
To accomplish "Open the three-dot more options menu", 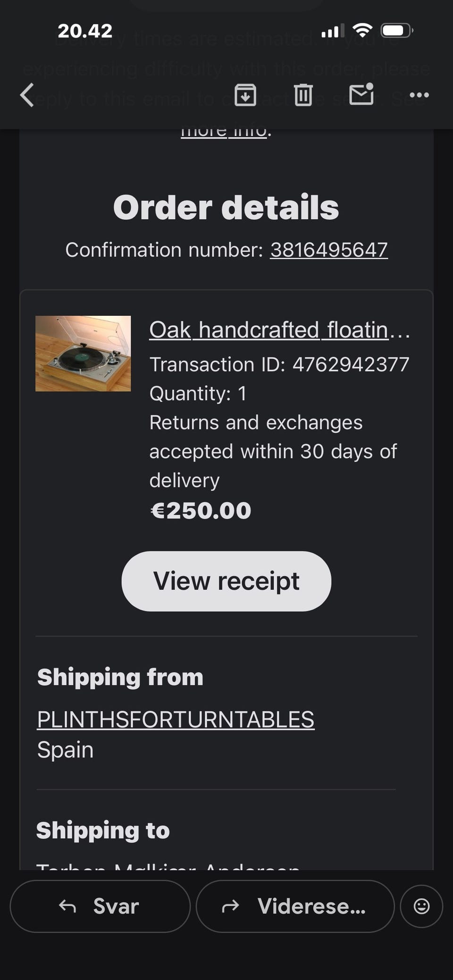I will pyautogui.click(x=419, y=95).
